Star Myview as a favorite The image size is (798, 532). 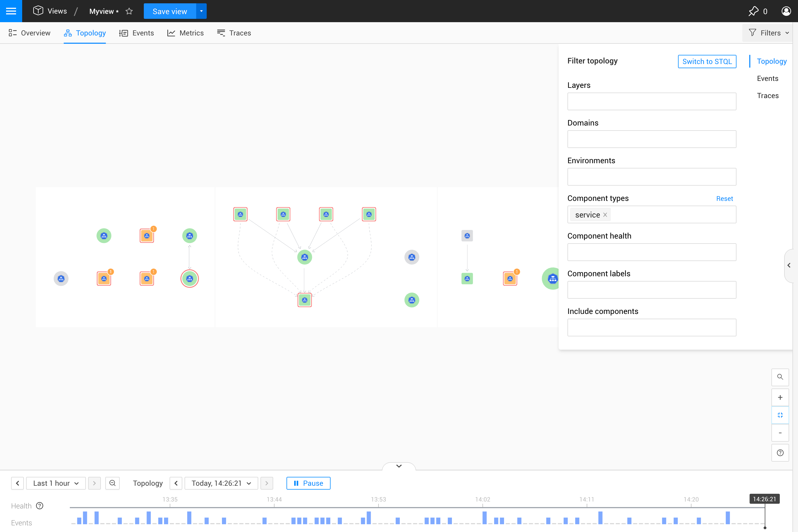click(129, 11)
